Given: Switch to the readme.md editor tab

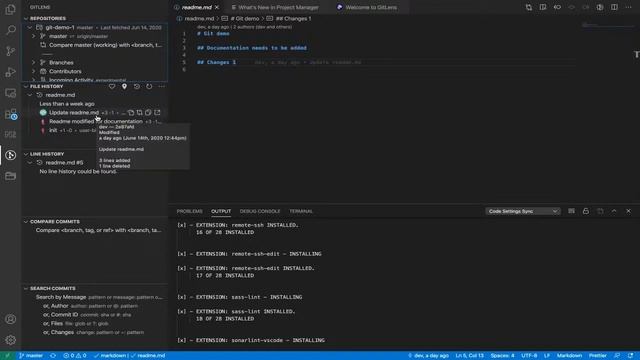Looking at the screenshot, I should click(x=196, y=7).
